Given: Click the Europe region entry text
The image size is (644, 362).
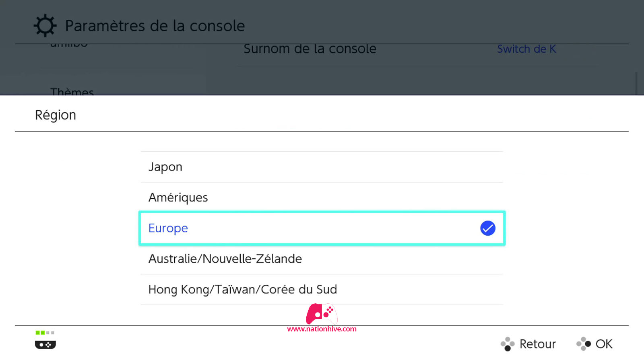Looking at the screenshot, I should [168, 228].
